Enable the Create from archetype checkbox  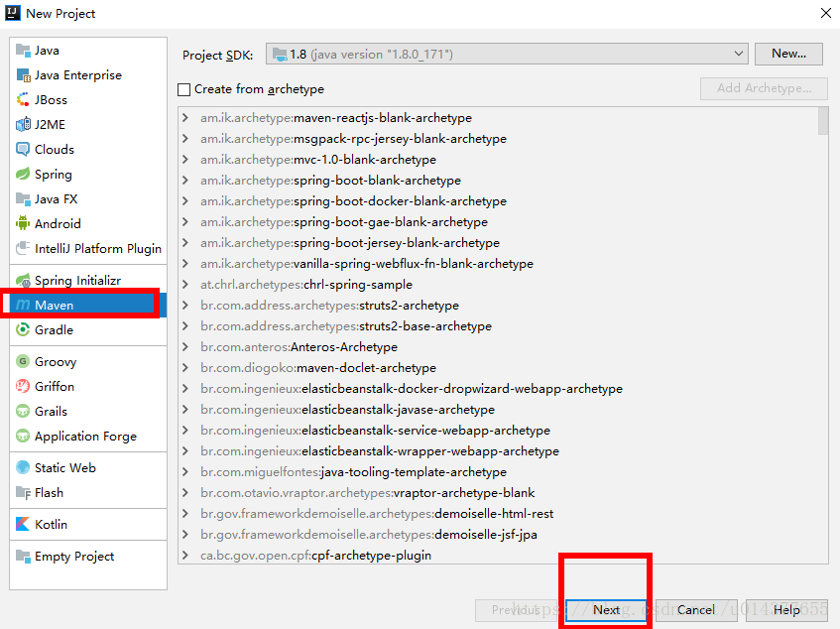tap(183, 89)
